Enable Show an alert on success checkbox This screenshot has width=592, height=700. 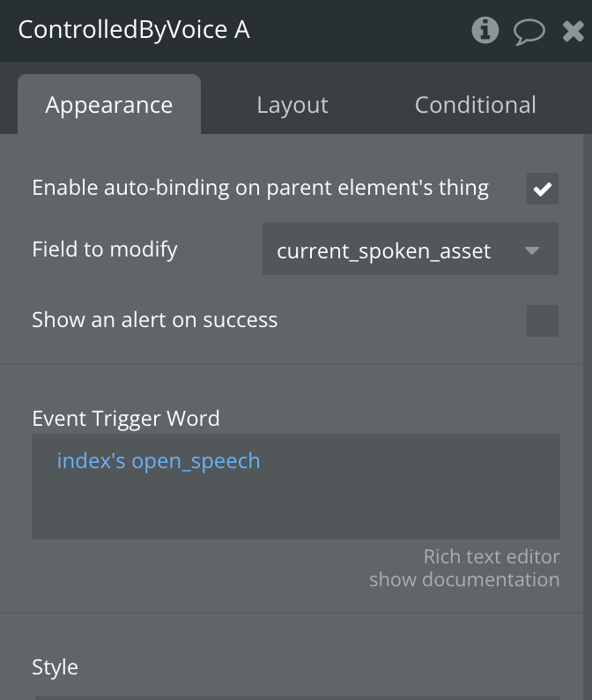tap(543, 321)
